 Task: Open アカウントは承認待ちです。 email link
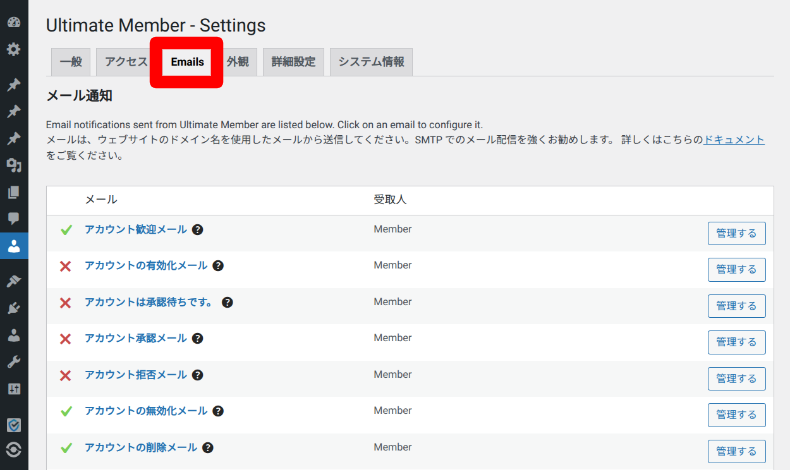[149, 302]
